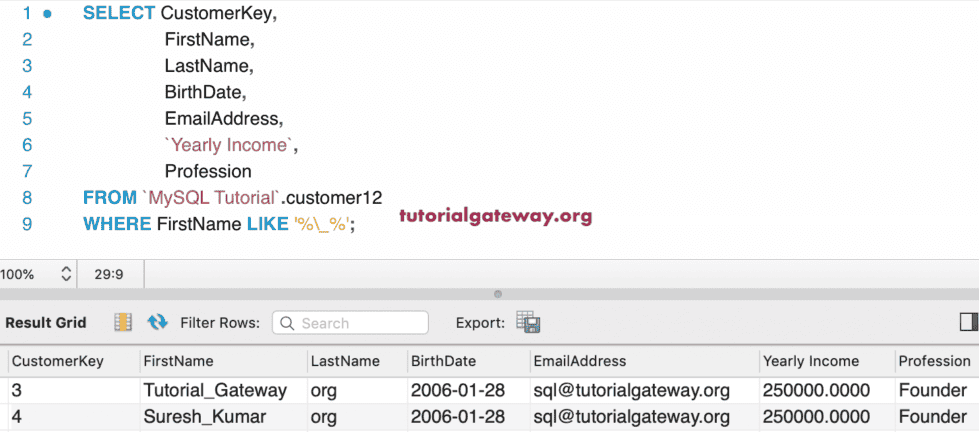This screenshot has width=979, height=432.
Task: Click BirthDate in Suresh_Kumar row
Action: tap(468, 417)
